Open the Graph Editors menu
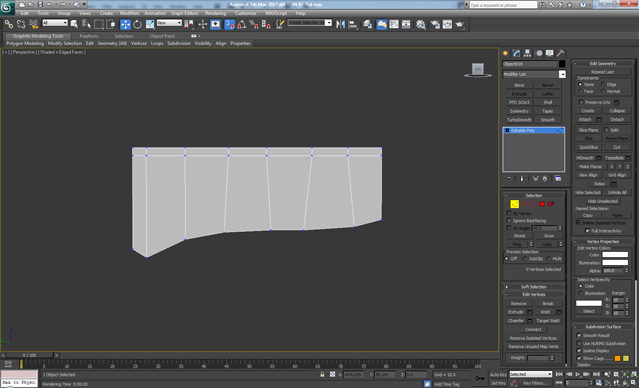639x388 pixels. click(184, 13)
